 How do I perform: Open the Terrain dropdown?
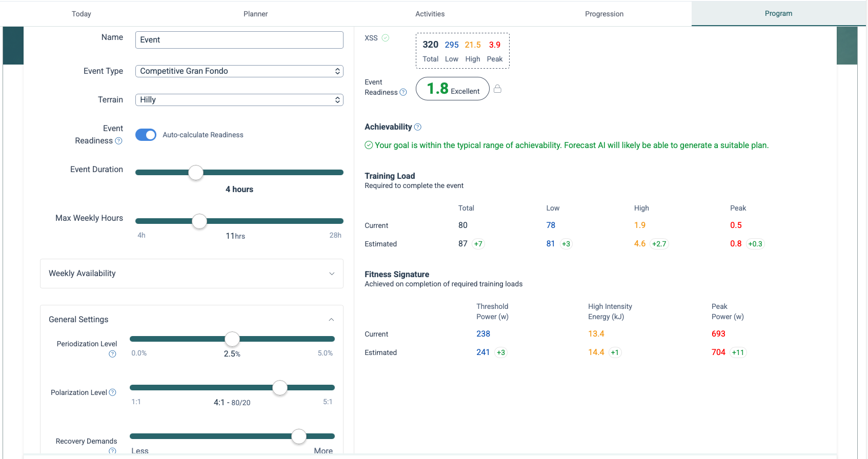239,100
